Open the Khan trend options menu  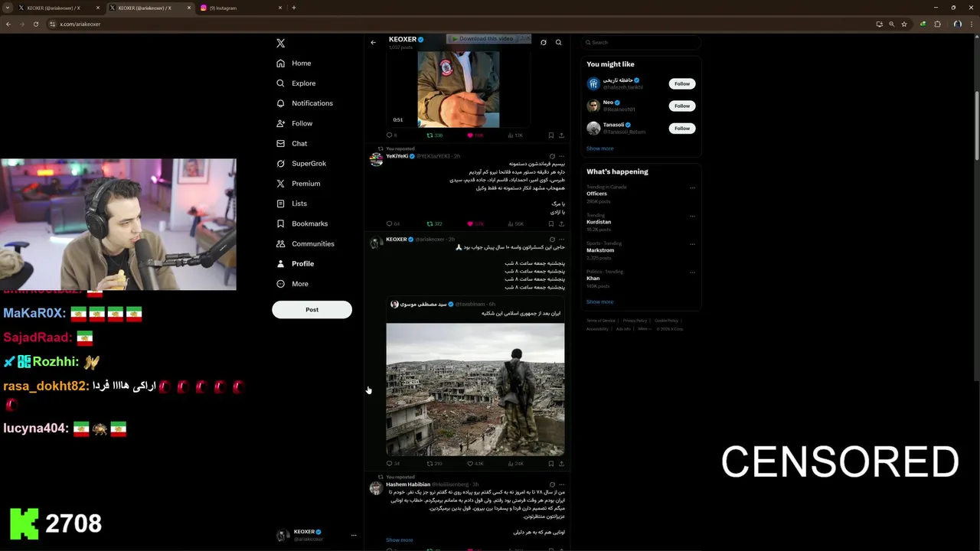[692, 272]
